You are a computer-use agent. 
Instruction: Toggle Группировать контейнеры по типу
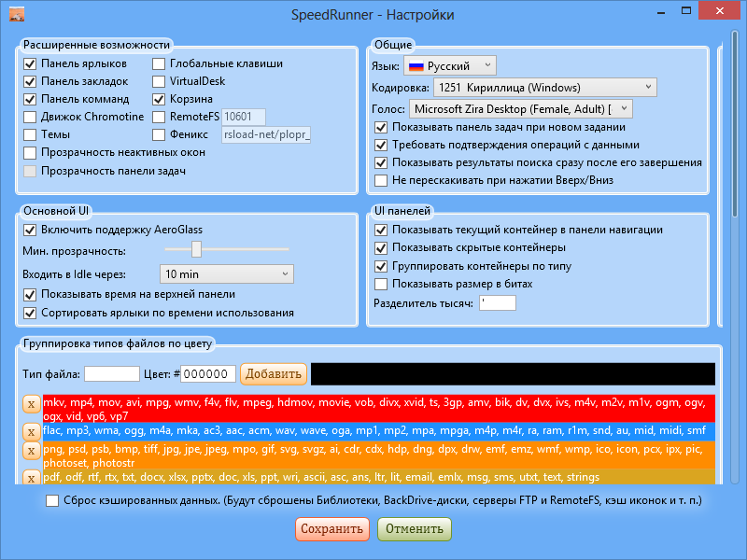(381, 266)
